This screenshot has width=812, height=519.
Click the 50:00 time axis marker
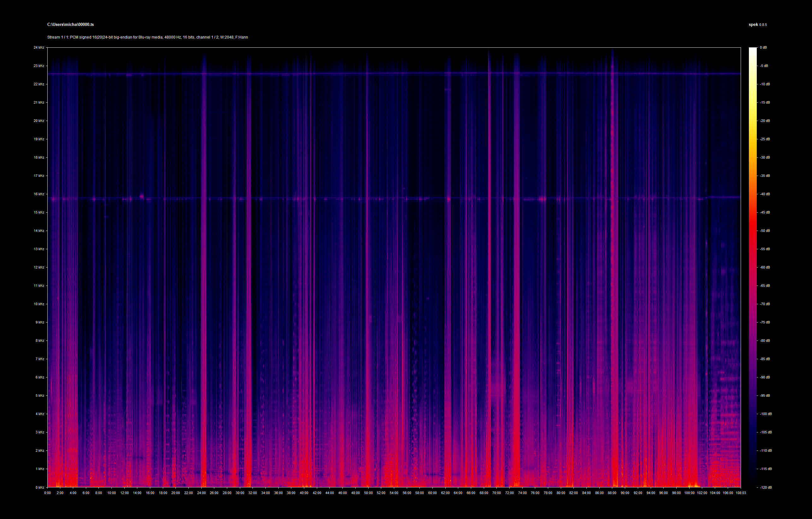pos(368,493)
